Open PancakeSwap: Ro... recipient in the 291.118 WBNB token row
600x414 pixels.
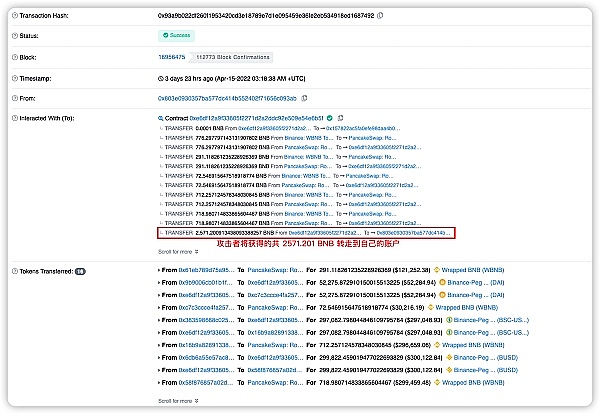coord(275,270)
